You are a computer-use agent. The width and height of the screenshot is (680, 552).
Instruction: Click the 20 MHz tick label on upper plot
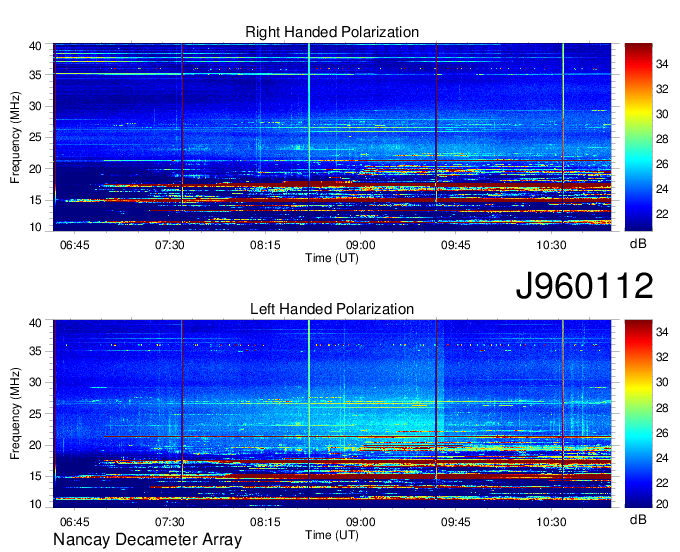35,169
